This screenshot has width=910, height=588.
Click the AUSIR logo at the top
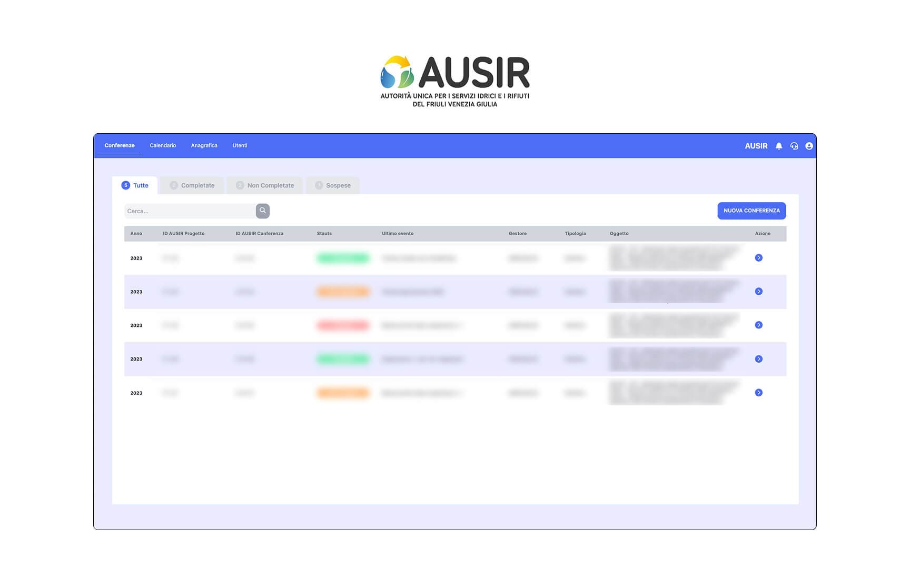pyautogui.click(x=455, y=81)
